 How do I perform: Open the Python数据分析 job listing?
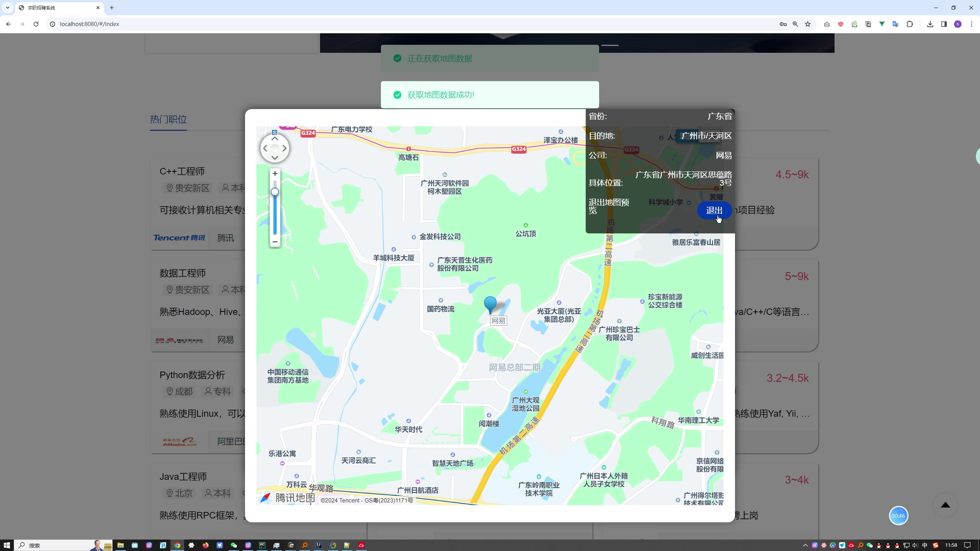click(x=192, y=375)
